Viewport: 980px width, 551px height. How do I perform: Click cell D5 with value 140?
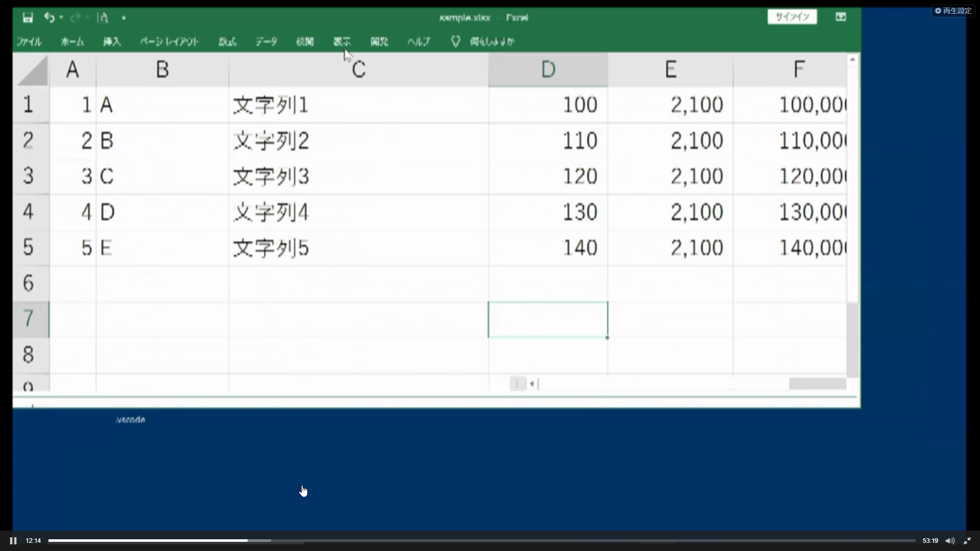tap(548, 247)
